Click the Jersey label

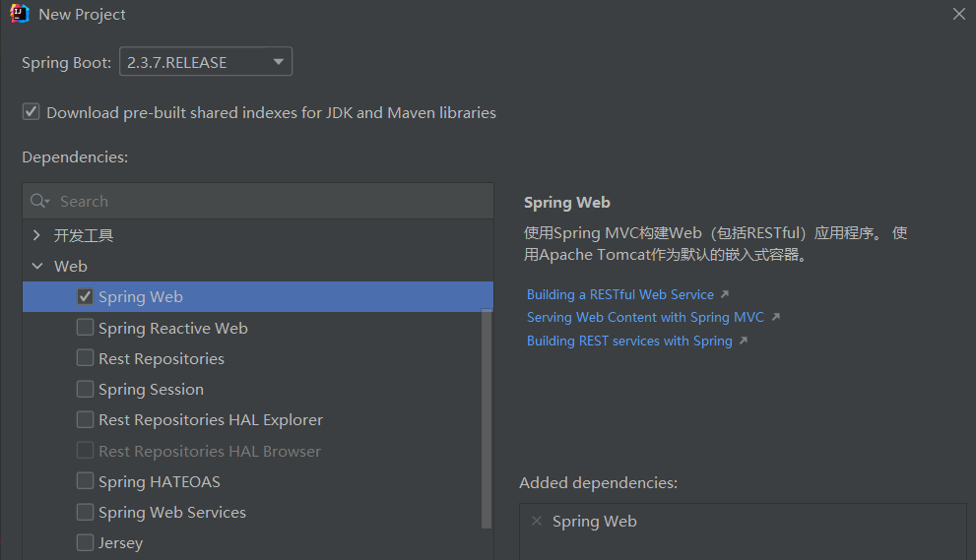point(121,543)
